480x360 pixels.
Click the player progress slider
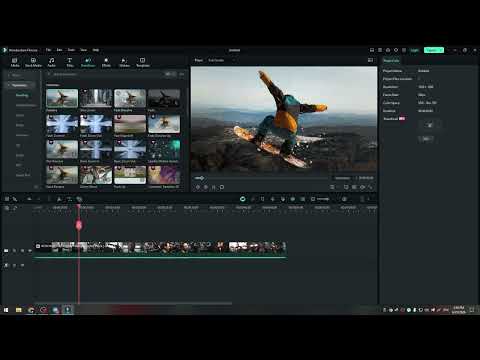coord(262,178)
